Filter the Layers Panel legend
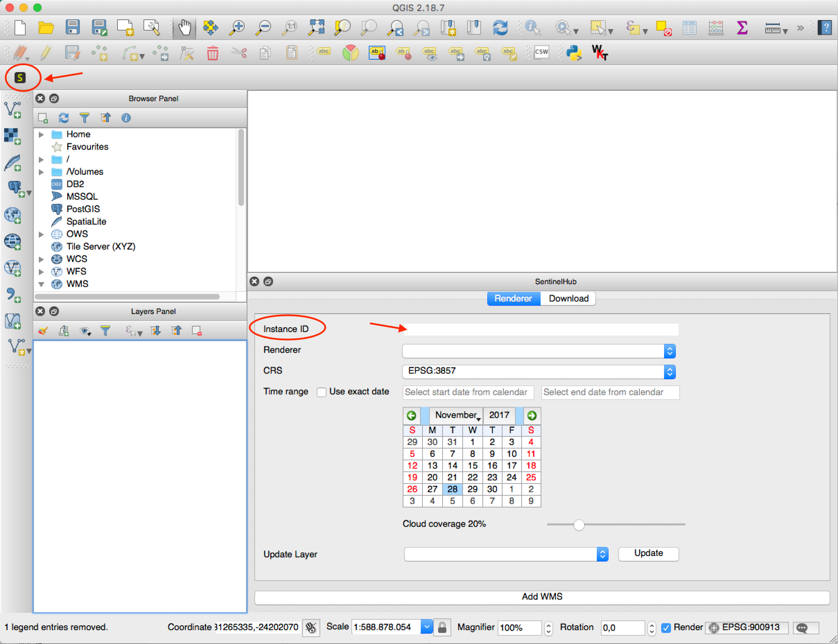The width and height of the screenshot is (838, 644). [105, 330]
